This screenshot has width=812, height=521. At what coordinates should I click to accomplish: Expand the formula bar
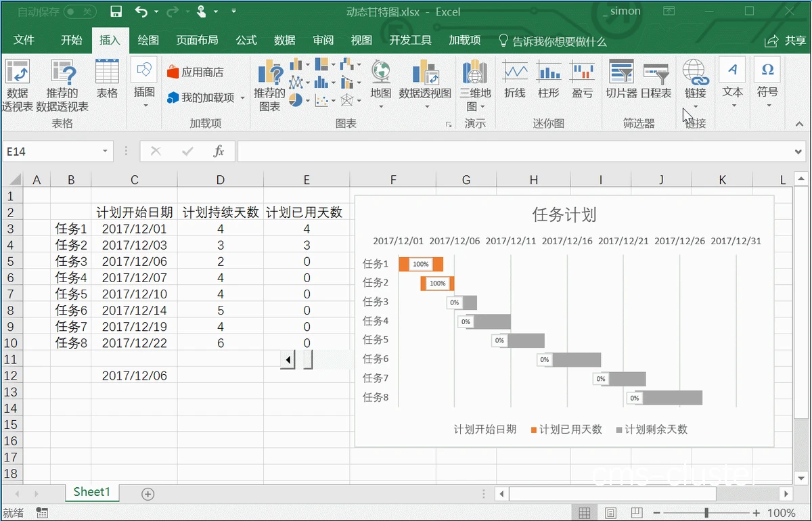click(x=799, y=152)
